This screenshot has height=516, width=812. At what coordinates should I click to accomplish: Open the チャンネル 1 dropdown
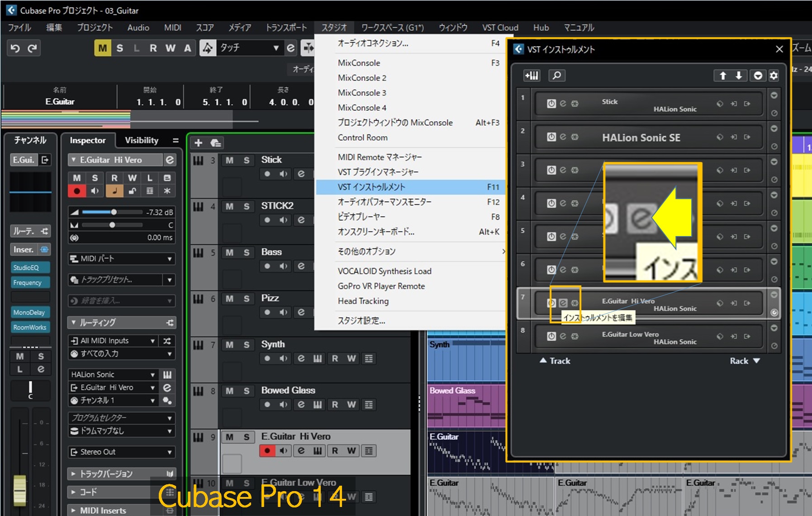click(113, 401)
